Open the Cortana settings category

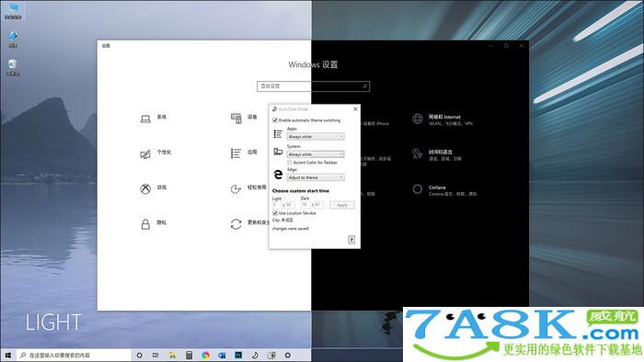click(x=444, y=190)
